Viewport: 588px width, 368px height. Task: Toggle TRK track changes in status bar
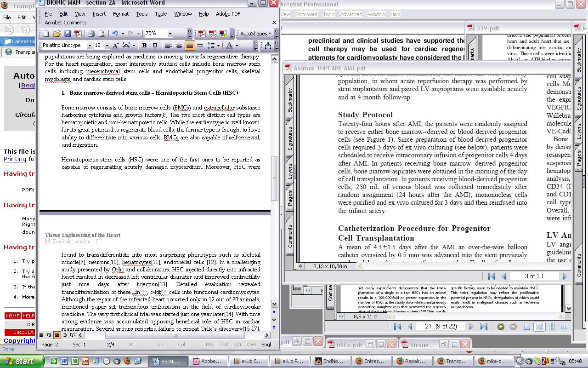click(224, 345)
